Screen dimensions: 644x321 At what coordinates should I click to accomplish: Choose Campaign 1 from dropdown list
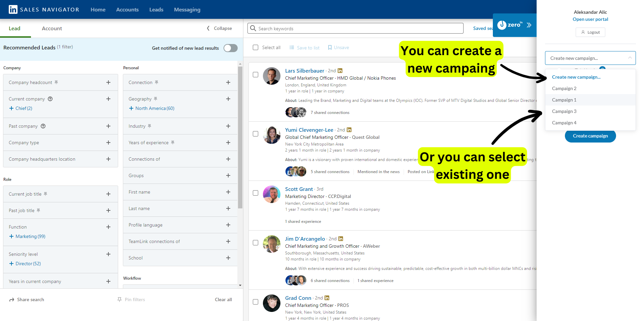click(x=590, y=100)
